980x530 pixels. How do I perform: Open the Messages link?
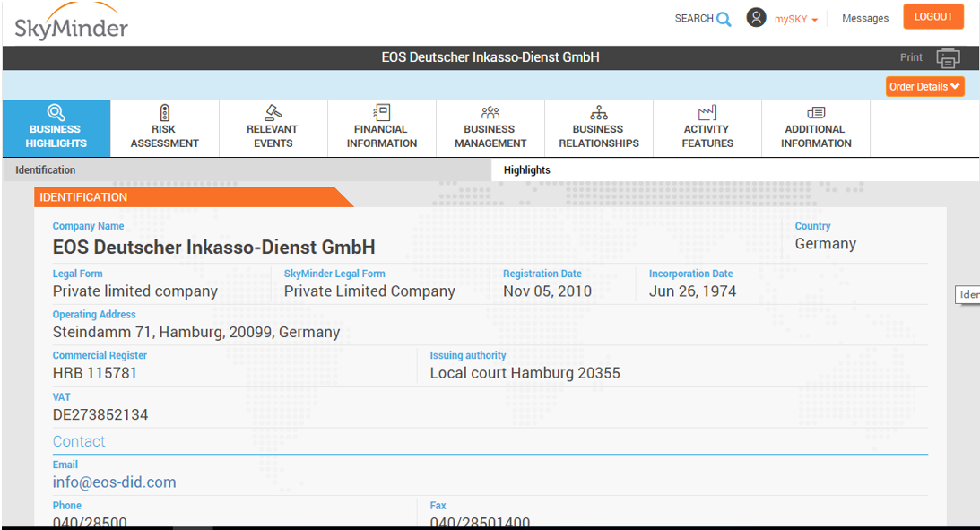[x=865, y=19]
